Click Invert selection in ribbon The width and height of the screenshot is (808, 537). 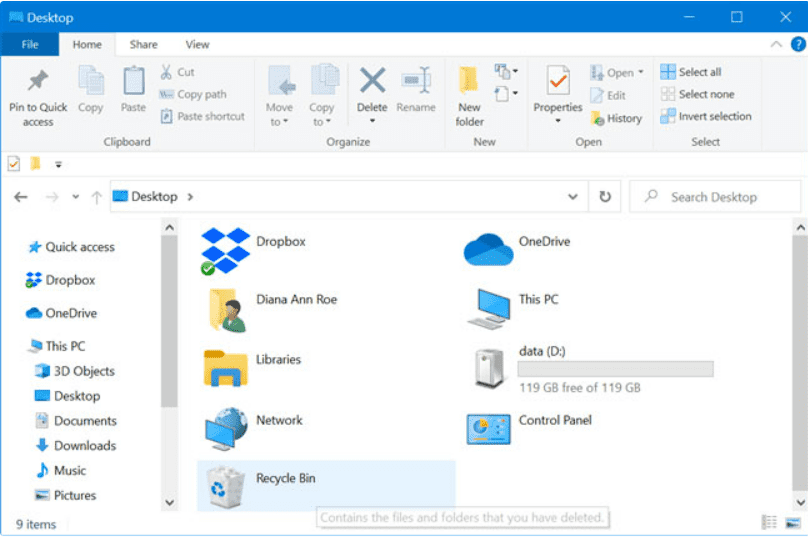pyautogui.click(x=705, y=116)
